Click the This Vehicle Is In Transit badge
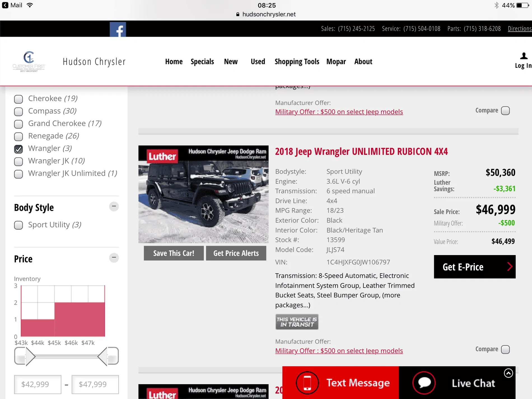 click(297, 322)
